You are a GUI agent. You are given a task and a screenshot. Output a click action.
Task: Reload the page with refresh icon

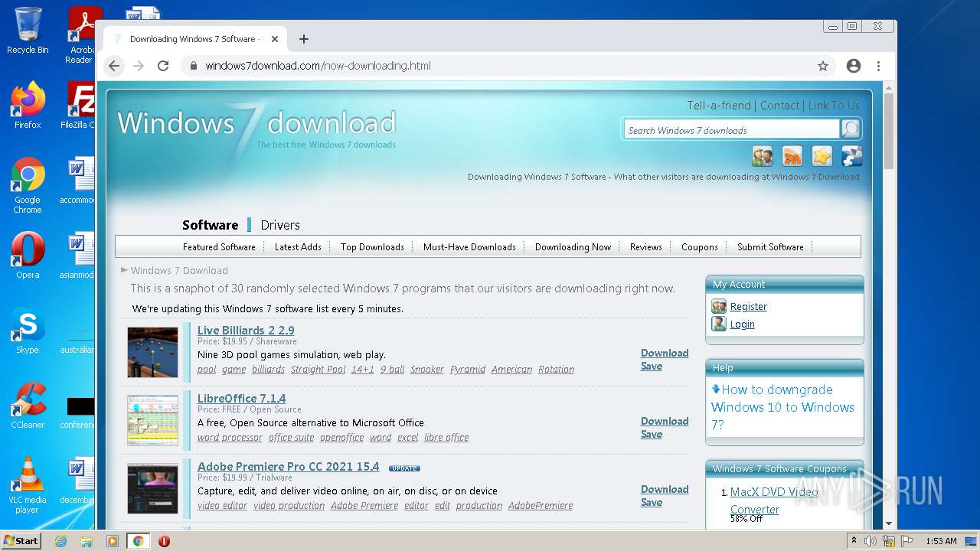pos(163,66)
